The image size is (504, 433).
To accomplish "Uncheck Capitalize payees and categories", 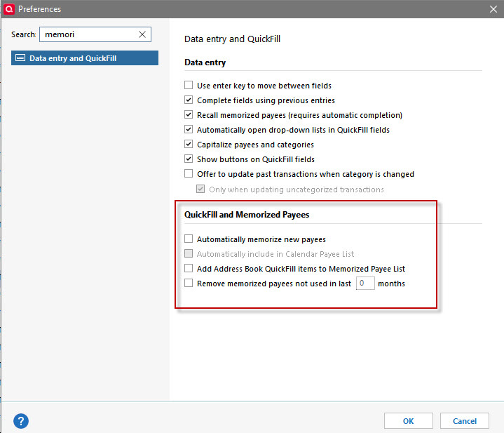I will (189, 145).
